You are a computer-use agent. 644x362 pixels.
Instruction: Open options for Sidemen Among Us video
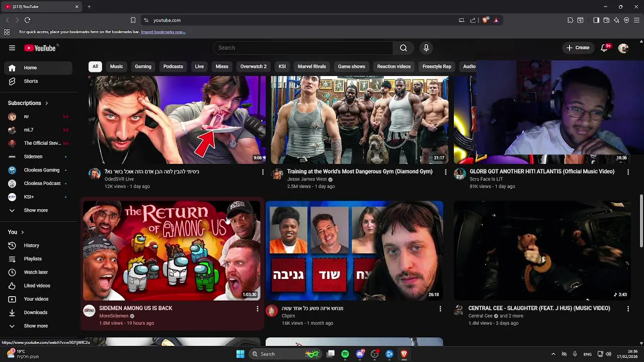258,309
